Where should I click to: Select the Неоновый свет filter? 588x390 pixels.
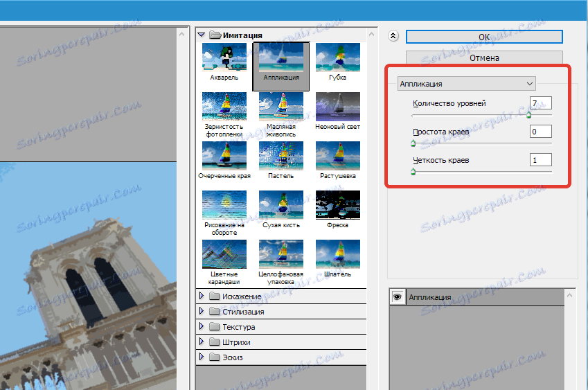(338, 107)
